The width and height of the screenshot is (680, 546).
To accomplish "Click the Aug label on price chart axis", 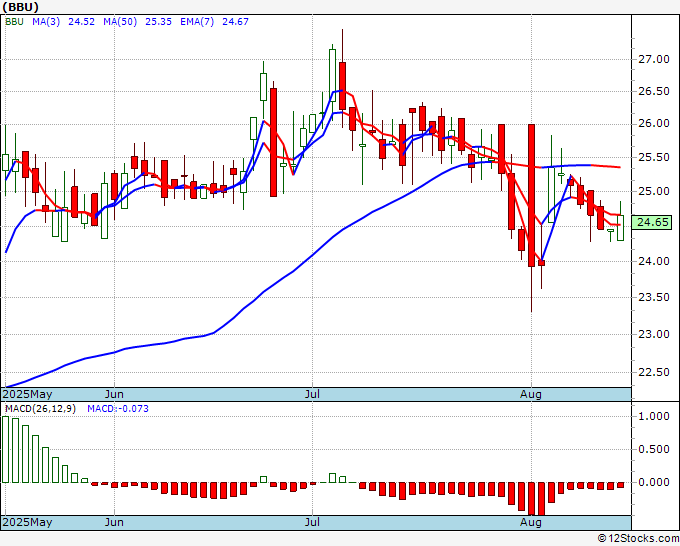I will pos(531,394).
